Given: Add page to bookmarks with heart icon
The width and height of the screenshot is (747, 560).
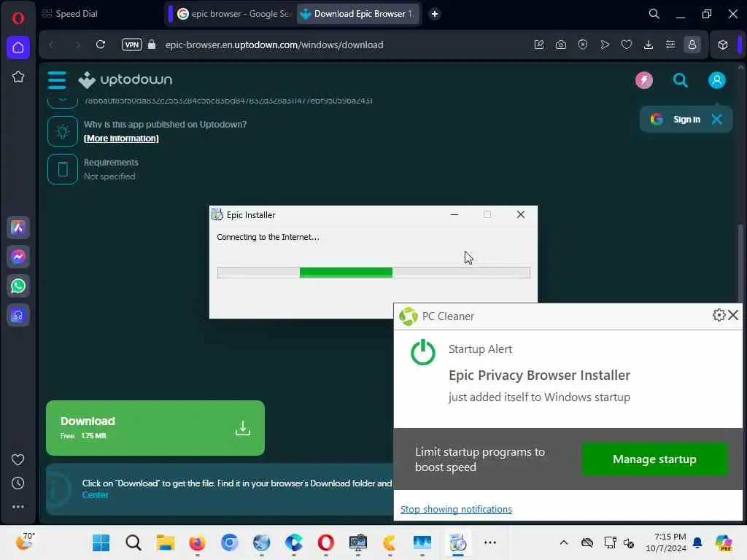Looking at the screenshot, I should [x=627, y=44].
